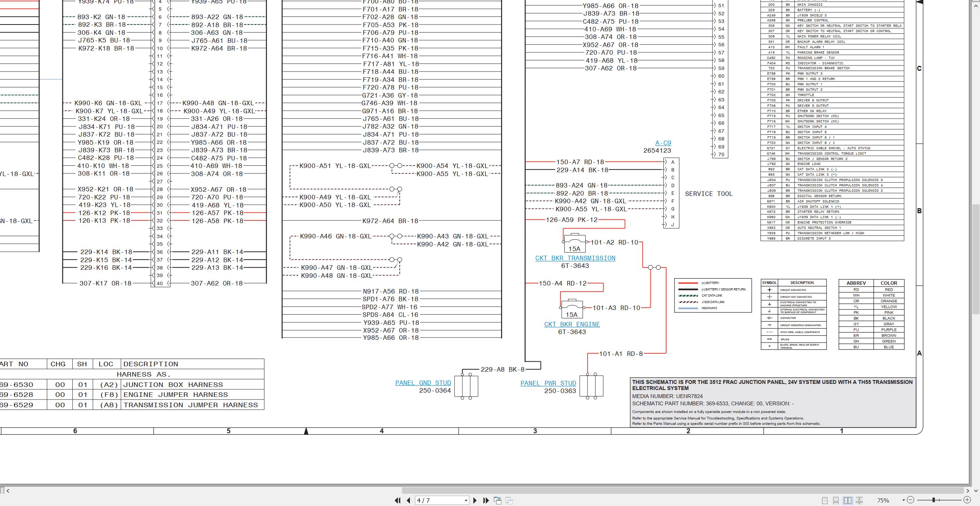Switch to continuous scrolling view
The height and width of the screenshot is (506, 980).
click(836, 500)
